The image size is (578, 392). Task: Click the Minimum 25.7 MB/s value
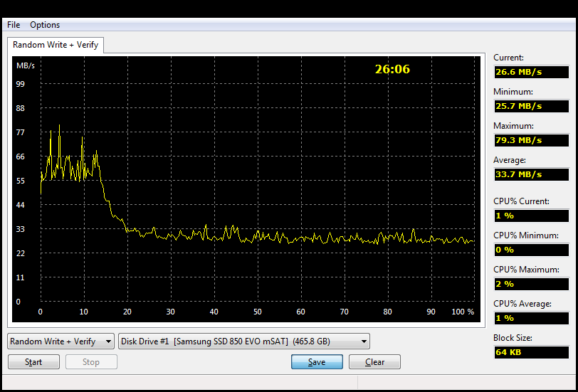[x=532, y=106]
